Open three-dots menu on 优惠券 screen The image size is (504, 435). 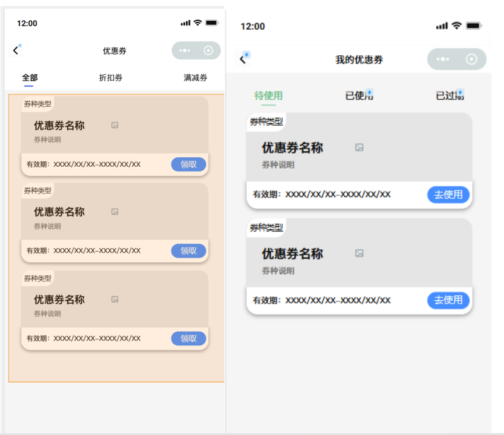[185, 50]
